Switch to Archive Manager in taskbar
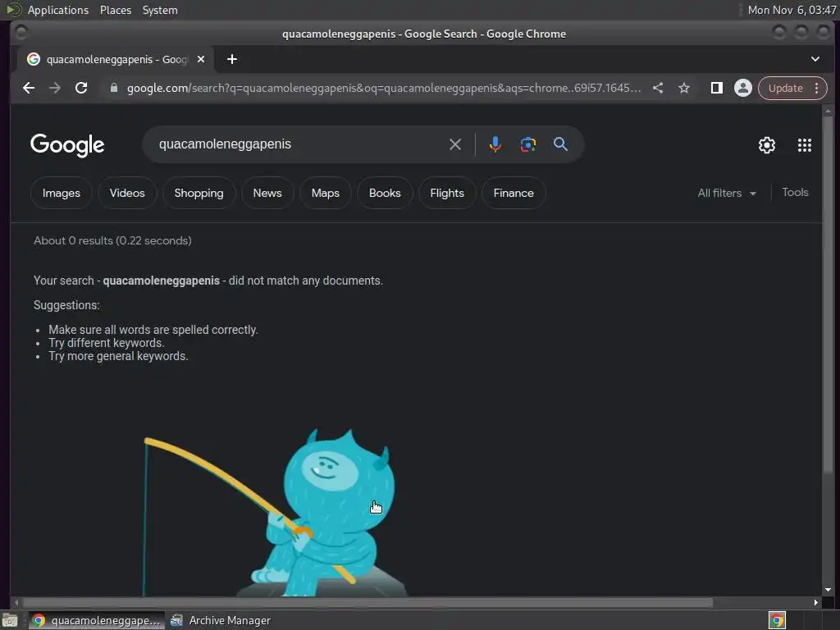This screenshot has width=840, height=630. 221,620
